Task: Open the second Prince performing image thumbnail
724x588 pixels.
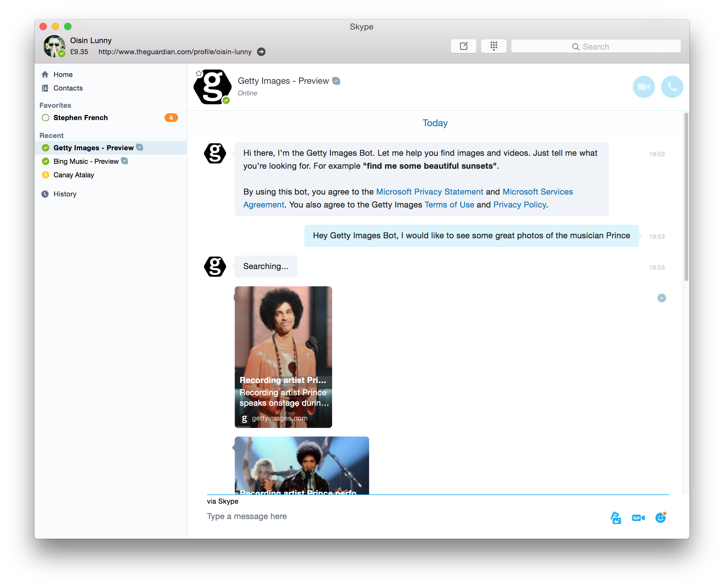Action: point(302,465)
